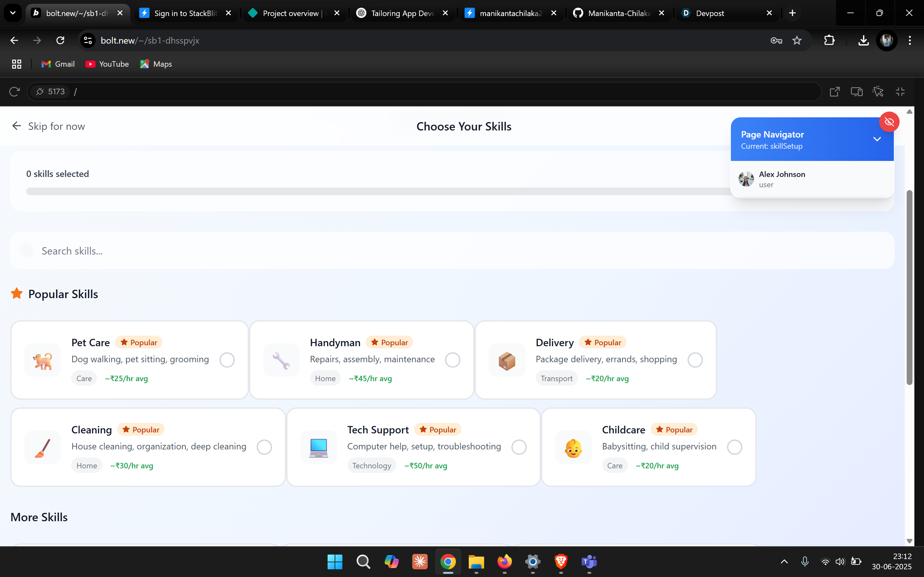Collapse the Page Navigator chevron
Viewport: 924px width, 577px height.
point(877,139)
